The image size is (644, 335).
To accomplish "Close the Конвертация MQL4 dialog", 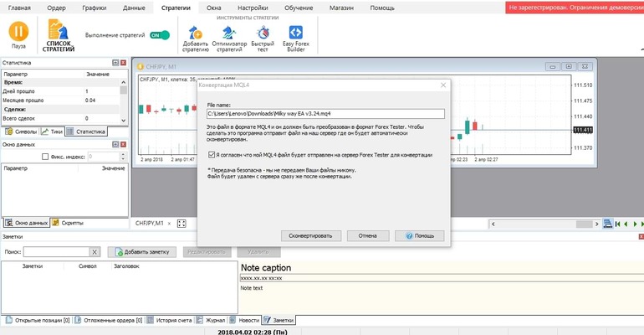I will click(x=443, y=85).
